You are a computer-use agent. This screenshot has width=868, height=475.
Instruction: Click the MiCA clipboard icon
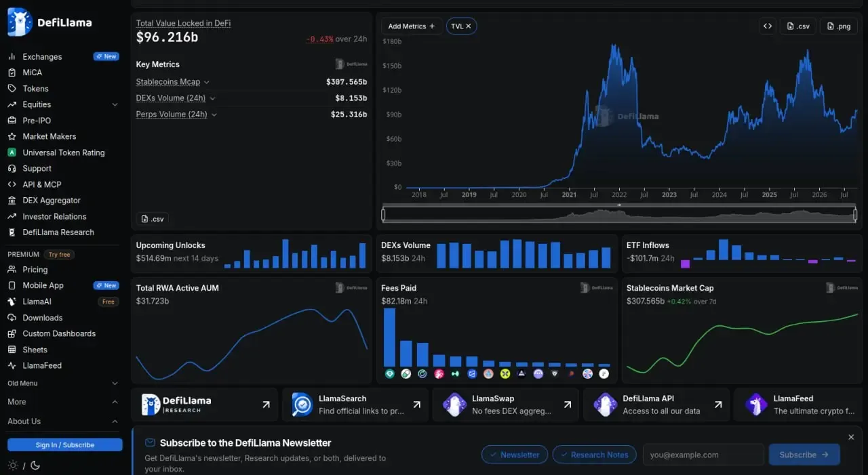pyautogui.click(x=12, y=73)
